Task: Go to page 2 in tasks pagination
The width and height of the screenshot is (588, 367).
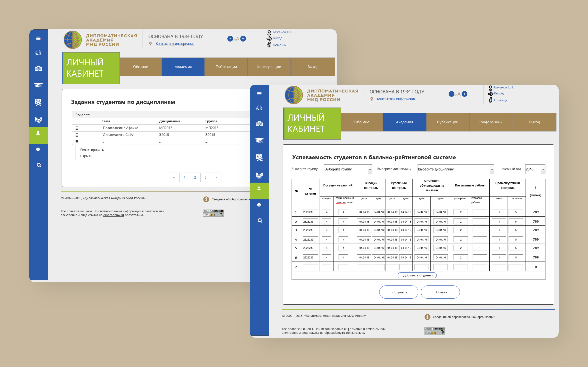Action: point(195,177)
